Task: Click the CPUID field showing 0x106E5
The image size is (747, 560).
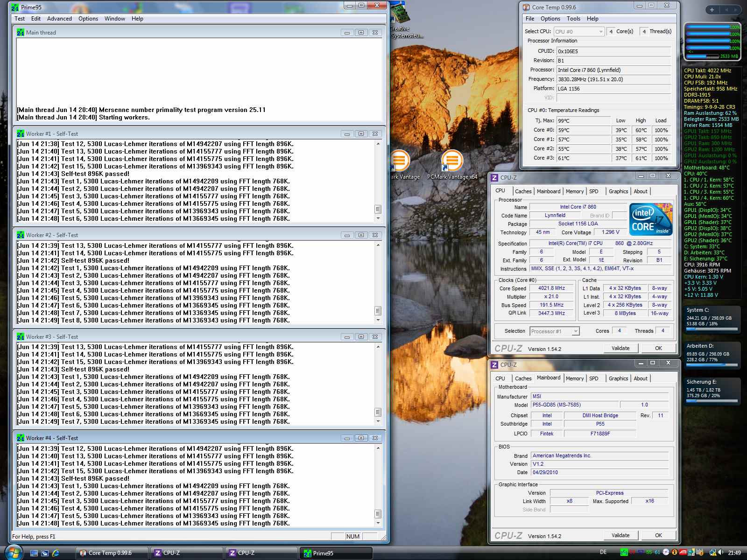Action: coord(614,51)
